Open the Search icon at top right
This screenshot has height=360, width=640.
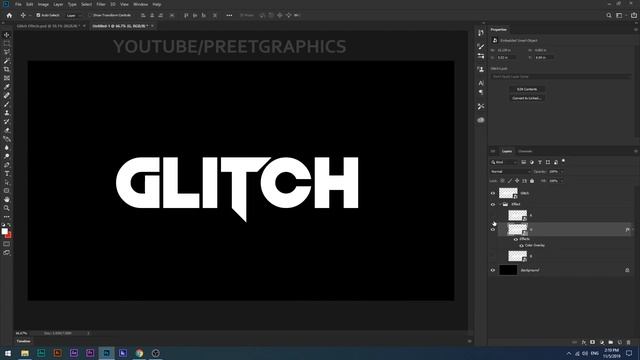[609, 15]
